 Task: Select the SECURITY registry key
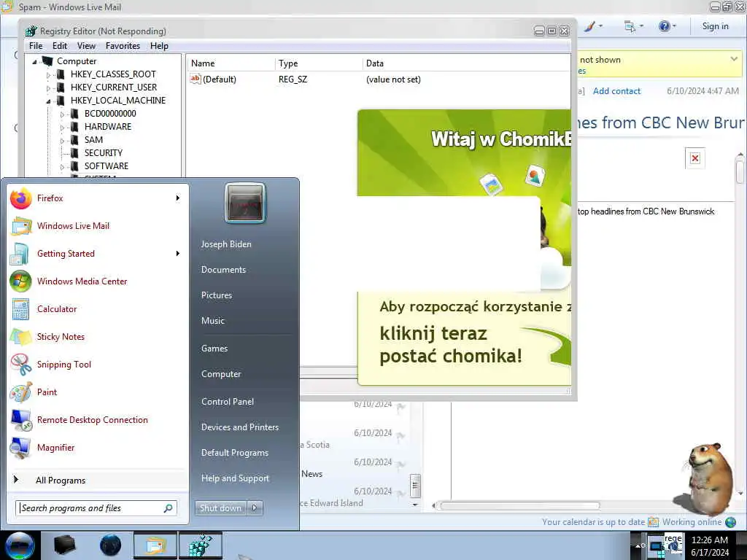point(104,153)
